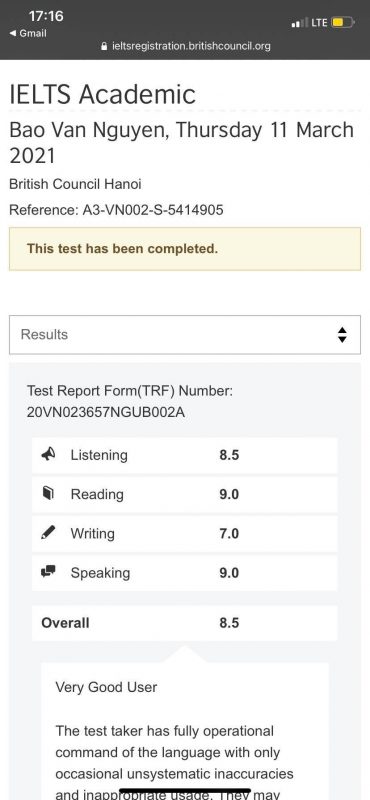Screen dimensions: 370x800
Task: Click the Reading book icon
Action: pyautogui.click(x=48, y=494)
